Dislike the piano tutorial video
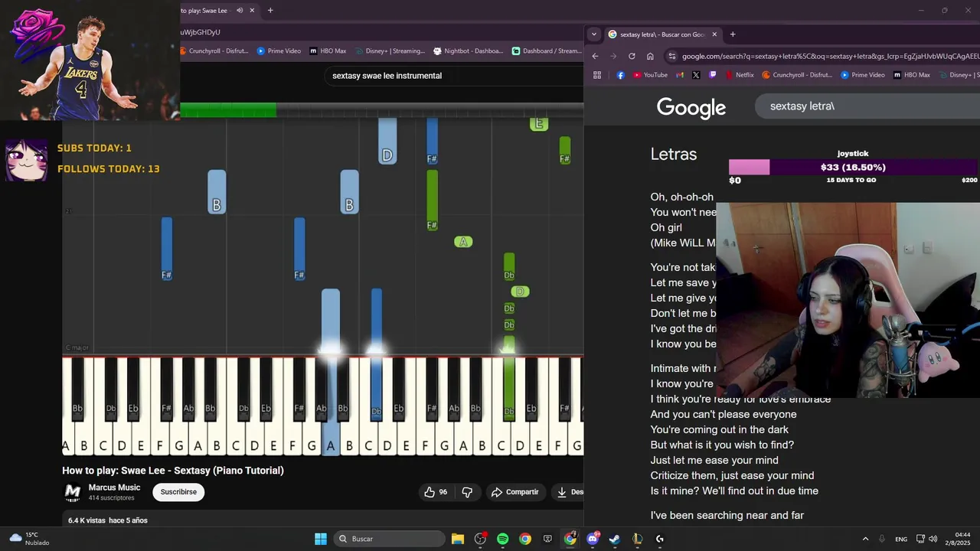 pyautogui.click(x=467, y=492)
